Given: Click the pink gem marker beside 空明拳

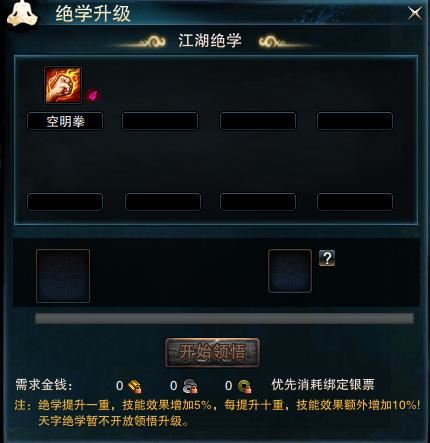Looking at the screenshot, I should click(93, 96).
